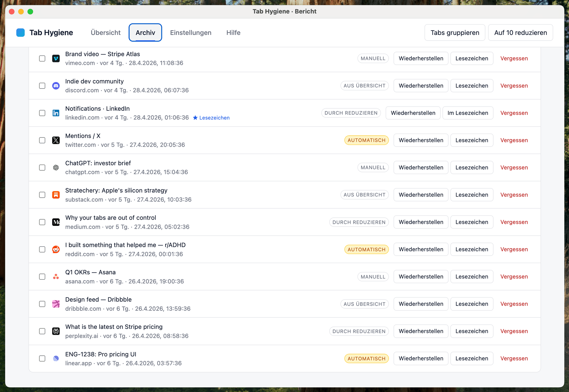Click the Perplexity favicon for Stripe pricing row
Image resolution: width=569 pixels, height=392 pixels.
[x=56, y=331]
